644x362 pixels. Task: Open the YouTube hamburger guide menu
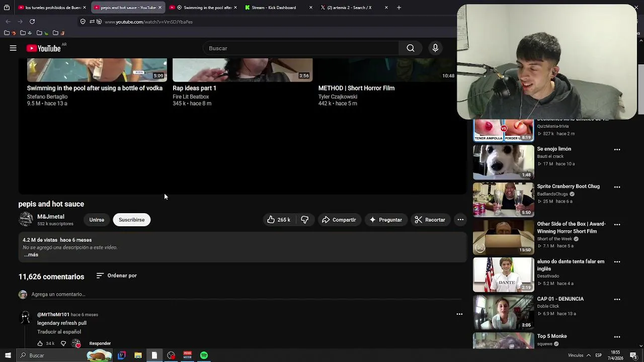13,48
